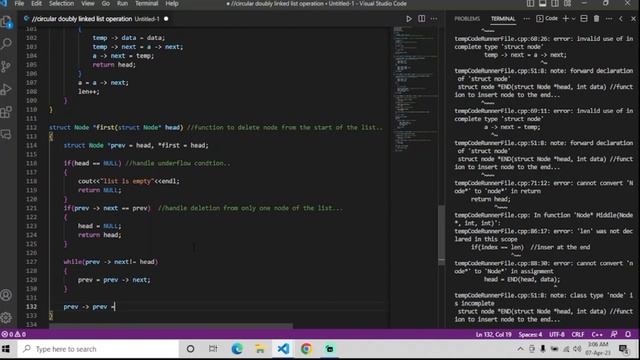The image size is (640, 360).
Task: Click the tab's unsaved dot indicator
Action: click(x=166, y=19)
